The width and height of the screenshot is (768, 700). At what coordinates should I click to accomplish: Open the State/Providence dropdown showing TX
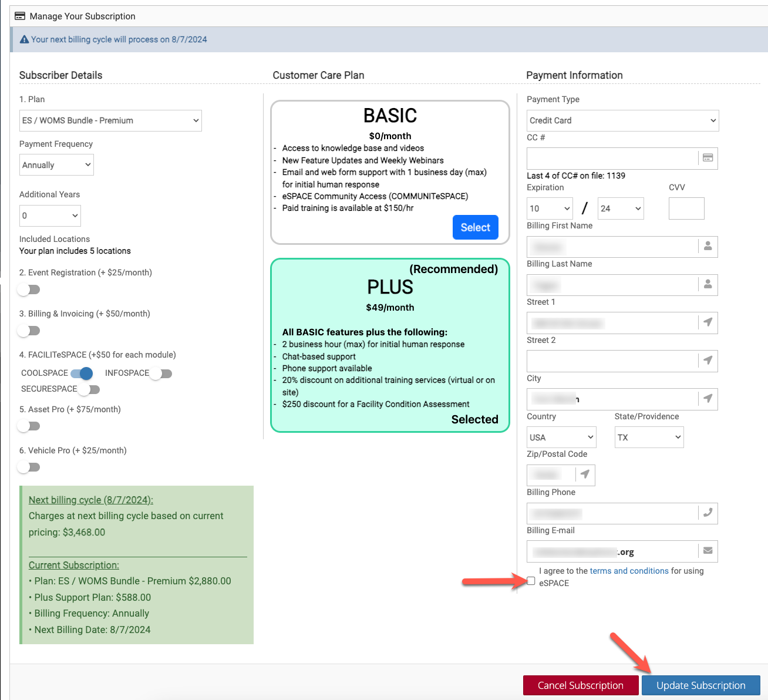[x=649, y=437]
